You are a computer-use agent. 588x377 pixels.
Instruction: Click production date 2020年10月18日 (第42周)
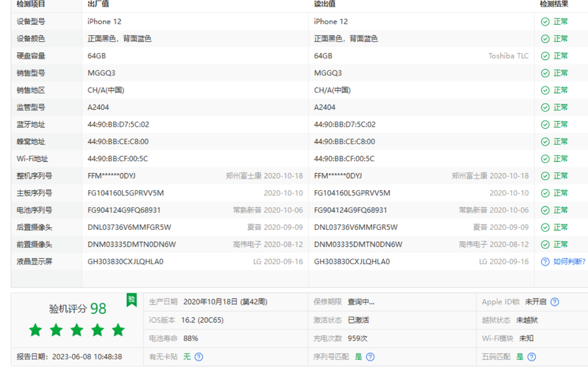pyautogui.click(x=225, y=302)
